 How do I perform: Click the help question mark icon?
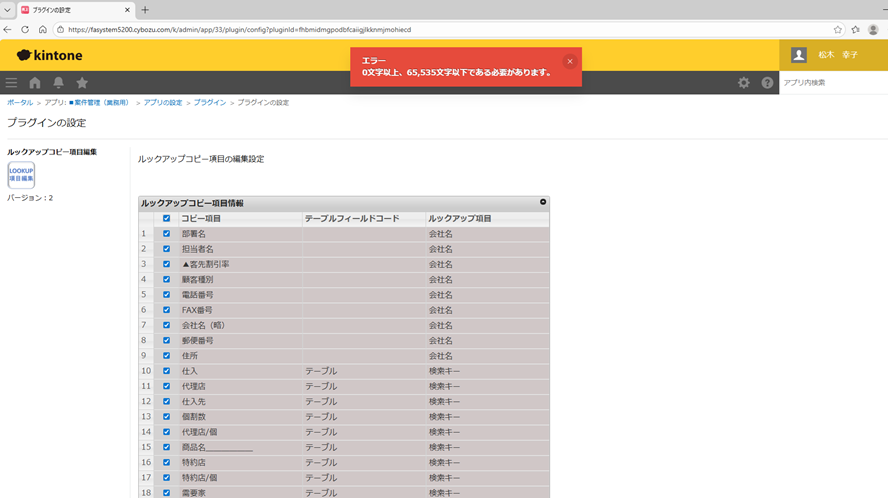point(767,83)
